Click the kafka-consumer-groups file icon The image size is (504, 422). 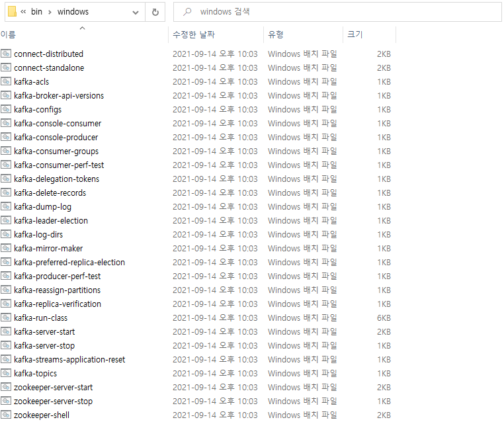tap(6, 151)
